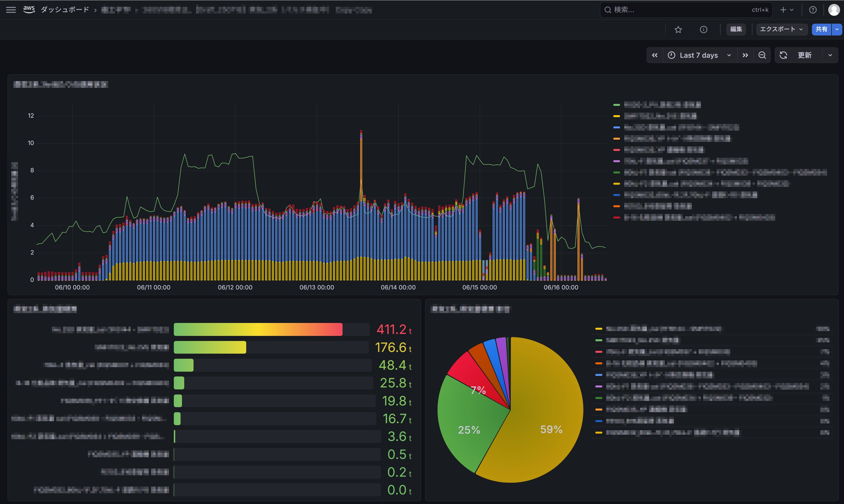This screenshot has width=844, height=504.
Task: Open dashboard info circle icon
Action: pyautogui.click(x=704, y=30)
